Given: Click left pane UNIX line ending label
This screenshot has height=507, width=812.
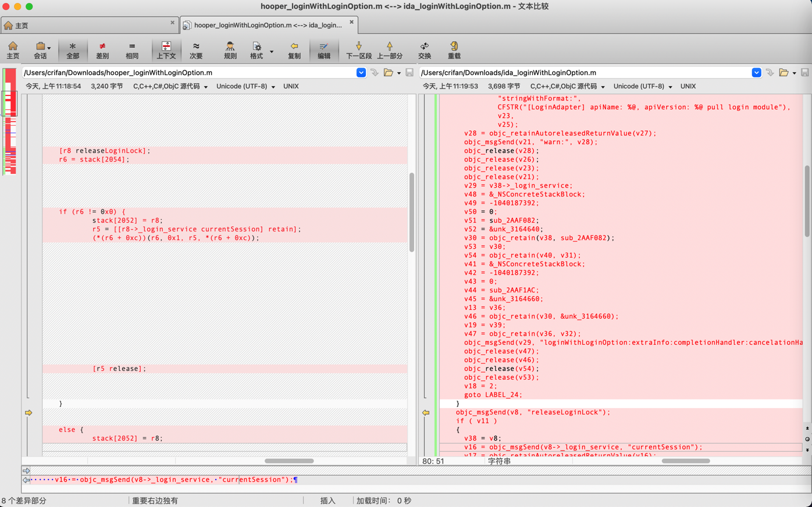Looking at the screenshot, I should point(291,86).
